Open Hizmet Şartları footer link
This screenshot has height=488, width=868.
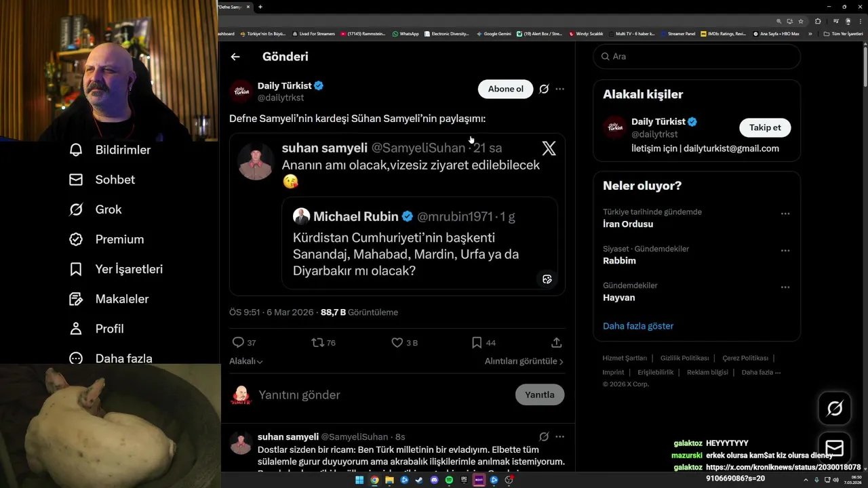(625, 358)
